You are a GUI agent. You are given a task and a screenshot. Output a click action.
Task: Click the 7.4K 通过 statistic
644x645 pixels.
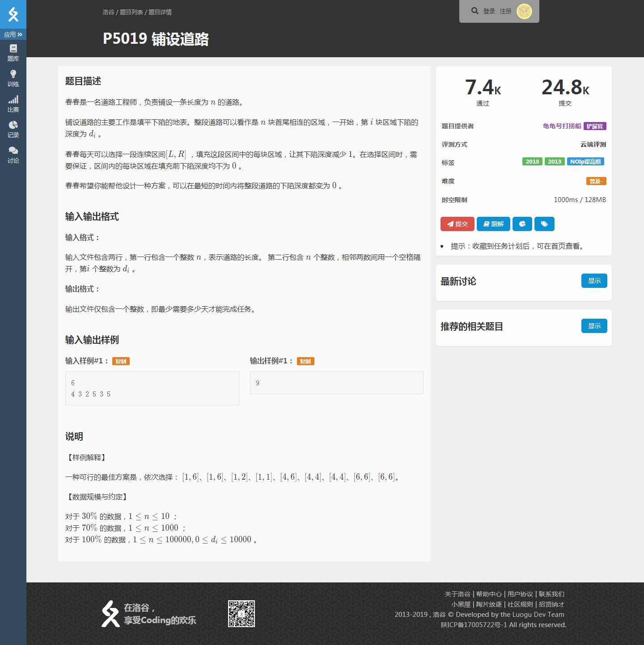(x=483, y=92)
